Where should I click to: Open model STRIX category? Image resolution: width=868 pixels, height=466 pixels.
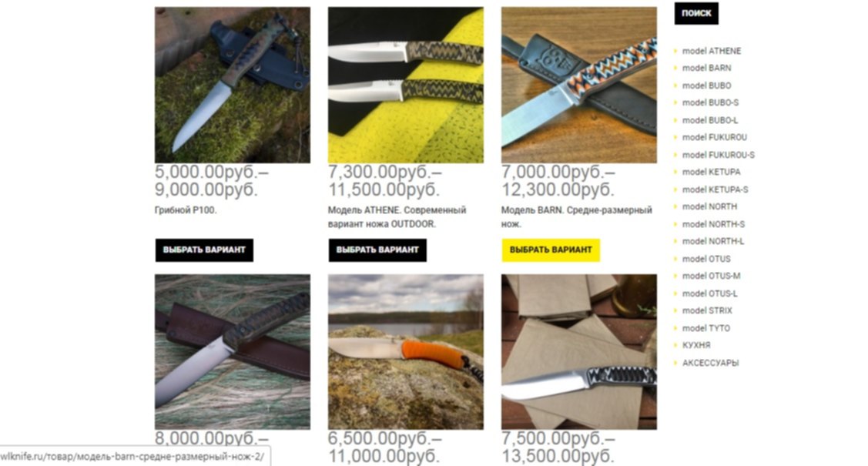707,310
